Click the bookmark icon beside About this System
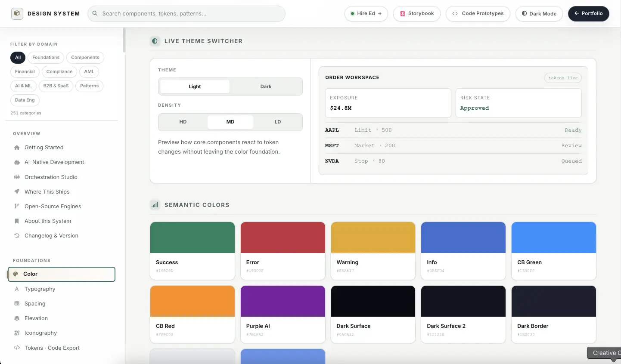 pyautogui.click(x=17, y=221)
